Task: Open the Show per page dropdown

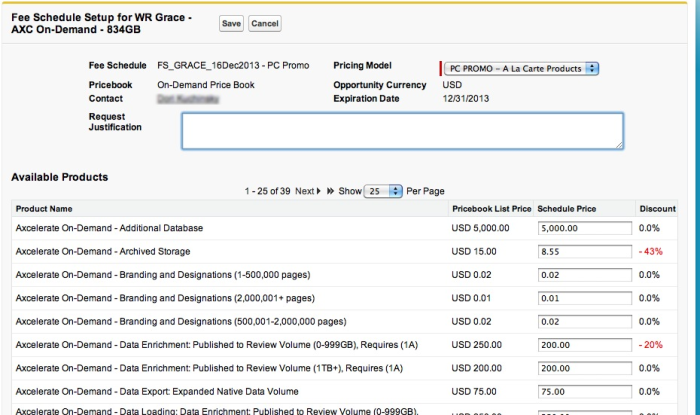Action: tap(383, 191)
